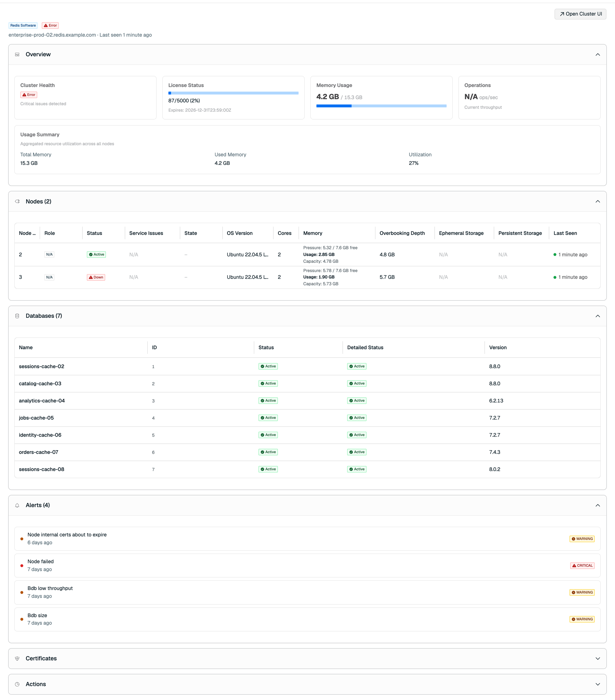615x700 pixels.
Task: Sort by the Status column in Nodes table
Action: [94, 233]
